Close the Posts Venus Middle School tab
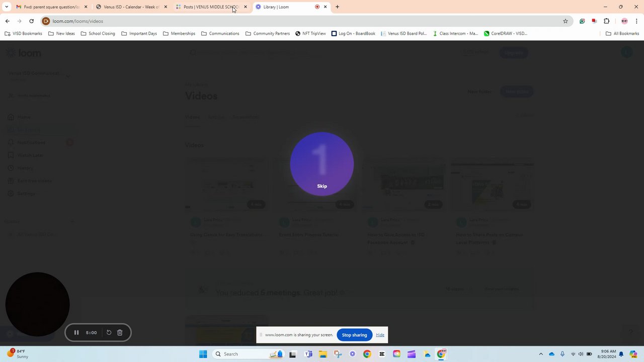Viewport: 644px width, 362px height. [x=246, y=7]
